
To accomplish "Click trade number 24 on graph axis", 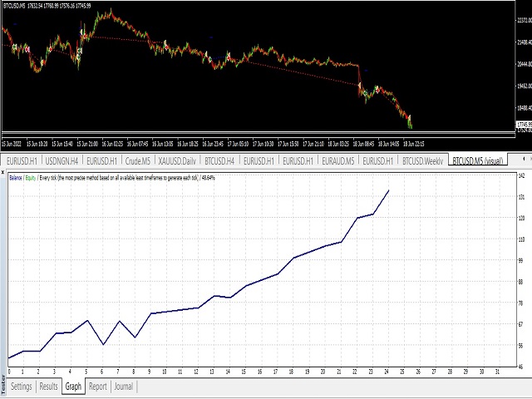I will pos(386,372).
